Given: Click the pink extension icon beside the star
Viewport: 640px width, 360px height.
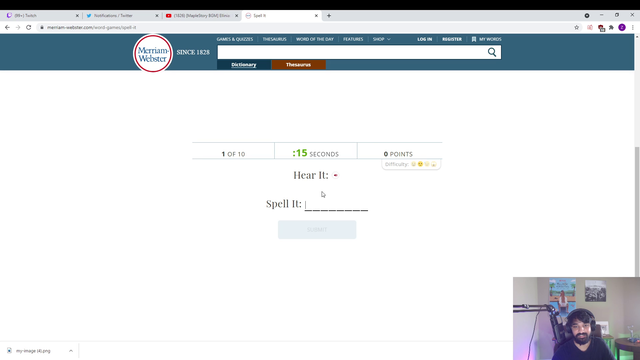Looking at the screenshot, I should [x=590, y=27].
